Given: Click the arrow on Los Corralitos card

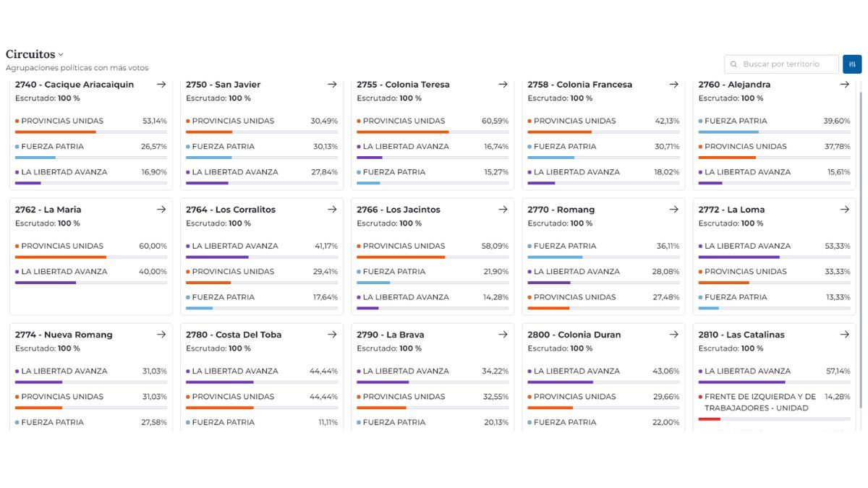Looking at the screenshot, I should click(x=332, y=210).
